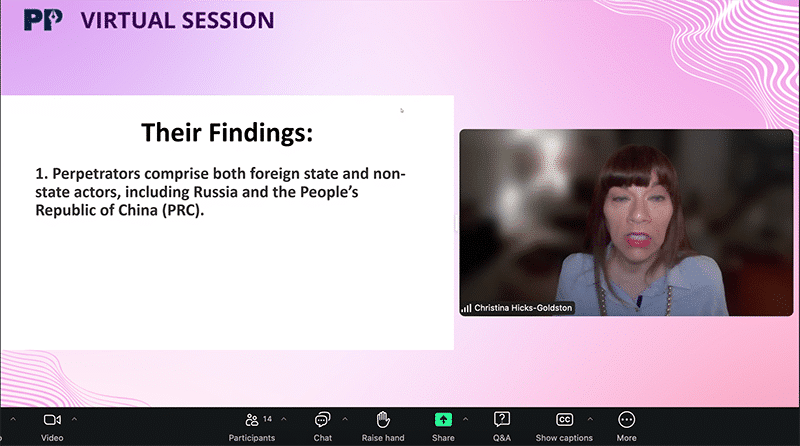Click the finding about Russia and PRC
Viewport: 800px width, 446px height.
[220, 192]
